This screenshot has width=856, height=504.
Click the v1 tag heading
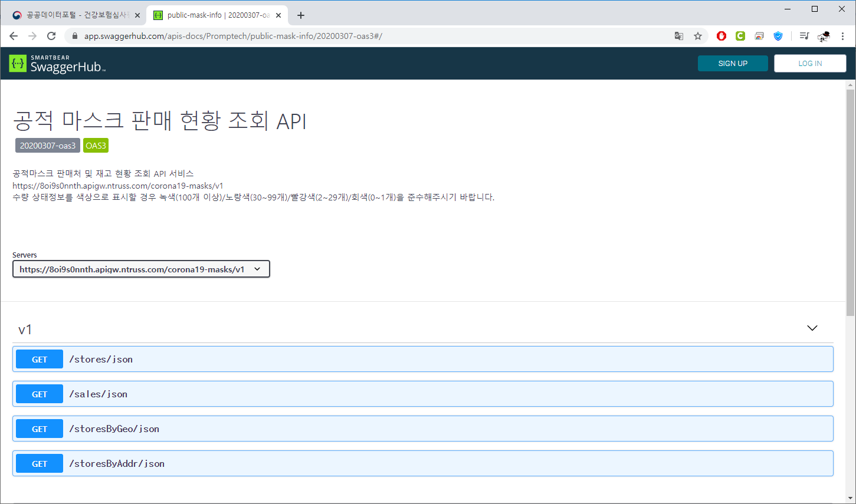tap(25, 330)
